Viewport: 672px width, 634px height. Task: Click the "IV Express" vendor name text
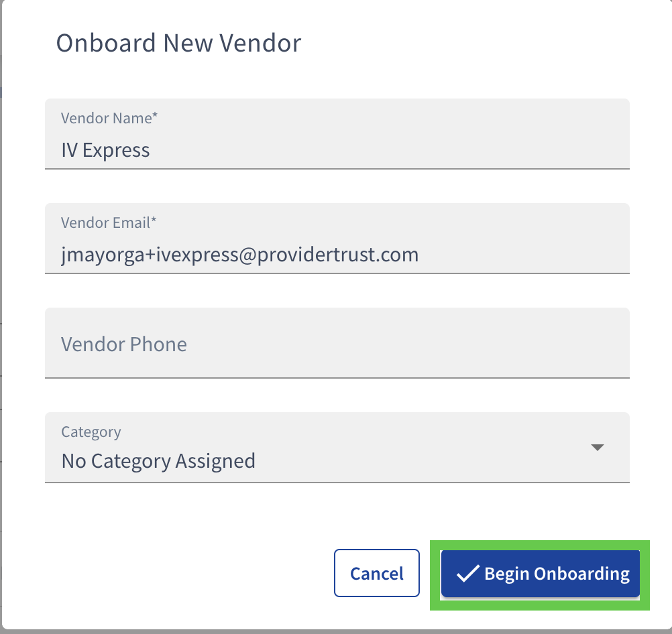pyautogui.click(x=105, y=150)
